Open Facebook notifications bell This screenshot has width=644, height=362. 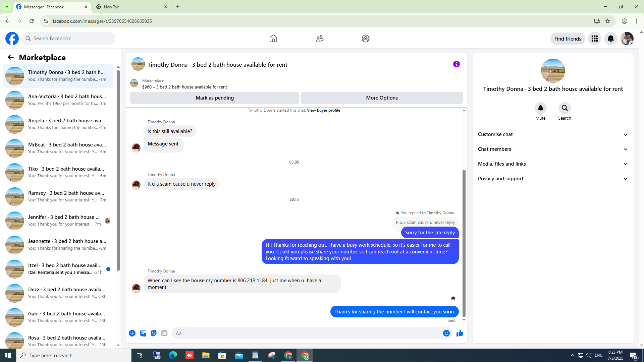(x=610, y=39)
